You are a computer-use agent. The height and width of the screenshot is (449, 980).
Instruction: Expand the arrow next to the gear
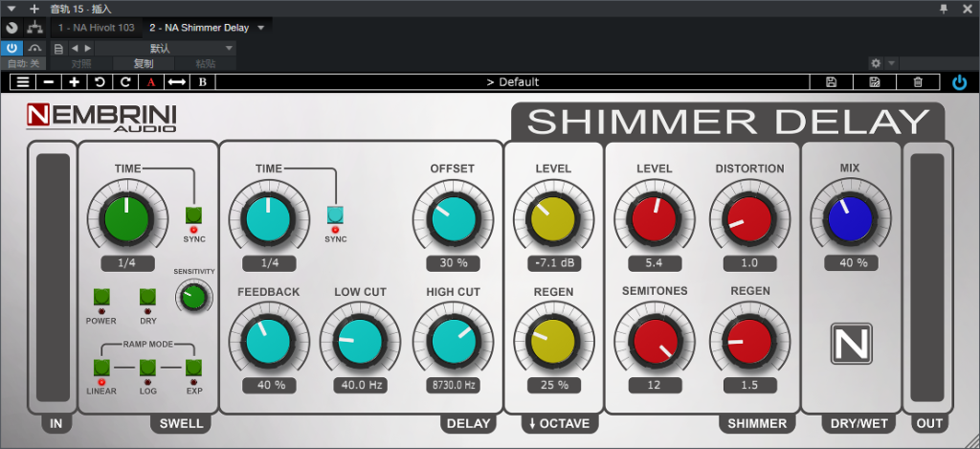click(x=891, y=63)
